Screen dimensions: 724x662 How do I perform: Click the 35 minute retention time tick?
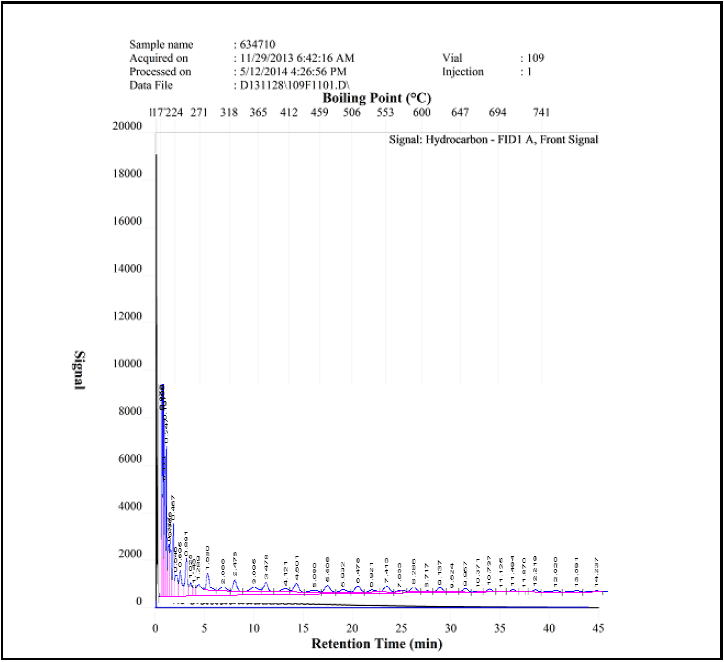click(x=500, y=628)
